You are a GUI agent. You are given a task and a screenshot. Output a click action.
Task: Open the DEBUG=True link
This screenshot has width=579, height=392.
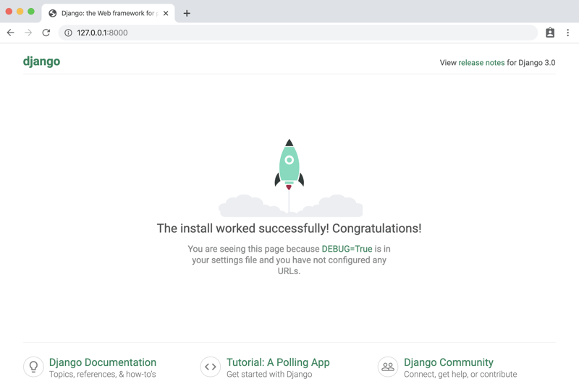(347, 249)
